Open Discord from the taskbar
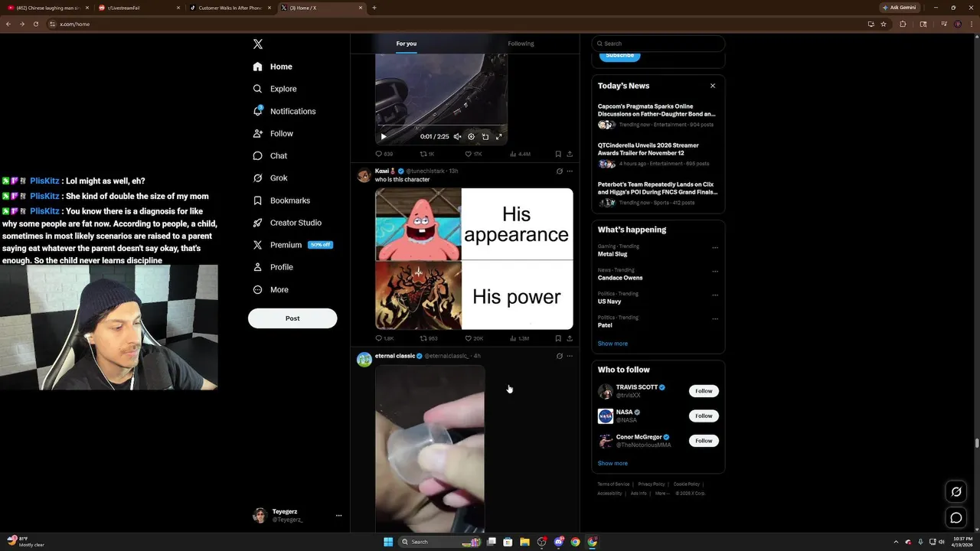 point(559,542)
